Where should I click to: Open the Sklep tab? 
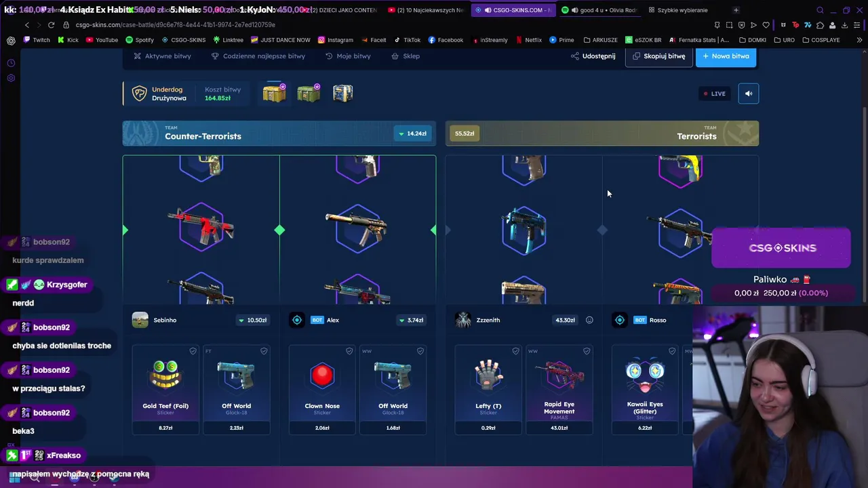point(406,56)
